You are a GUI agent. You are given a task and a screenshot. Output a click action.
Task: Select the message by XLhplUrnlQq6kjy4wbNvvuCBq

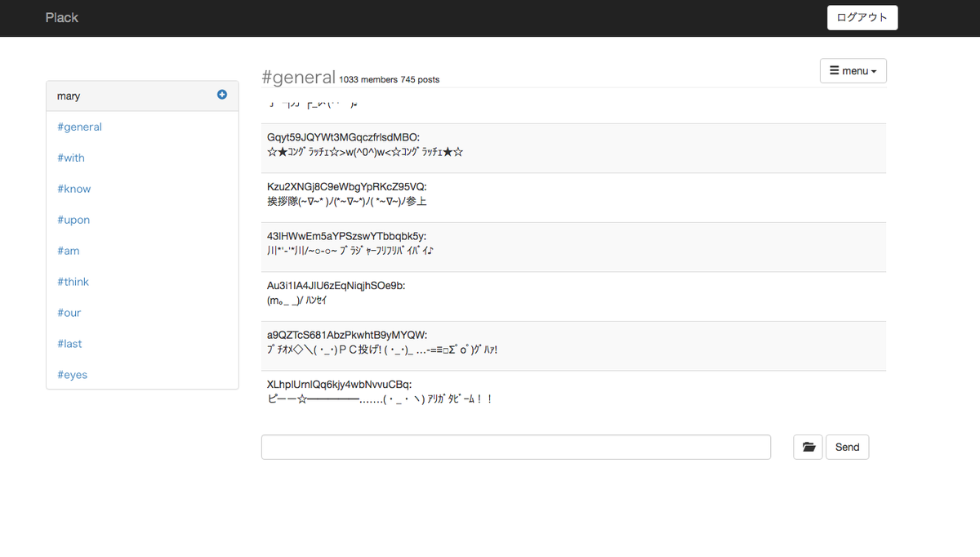pos(572,392)
